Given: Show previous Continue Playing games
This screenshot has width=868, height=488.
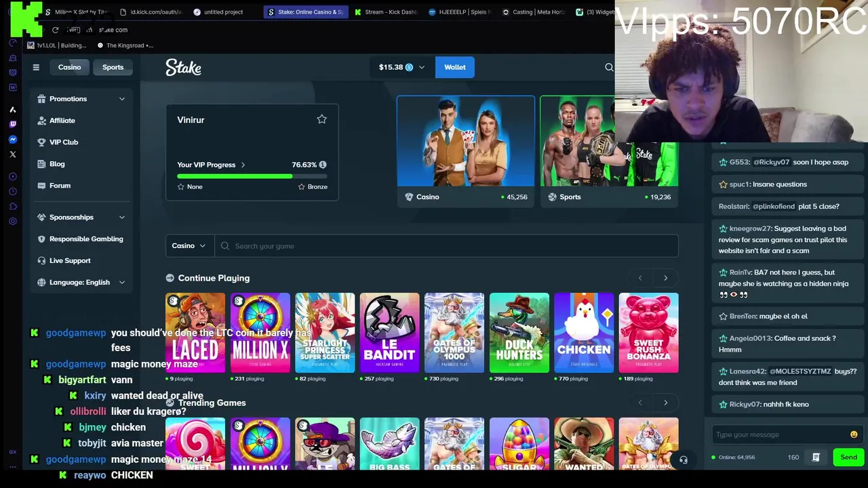Looking at the screenshot, I should [639, 278].
